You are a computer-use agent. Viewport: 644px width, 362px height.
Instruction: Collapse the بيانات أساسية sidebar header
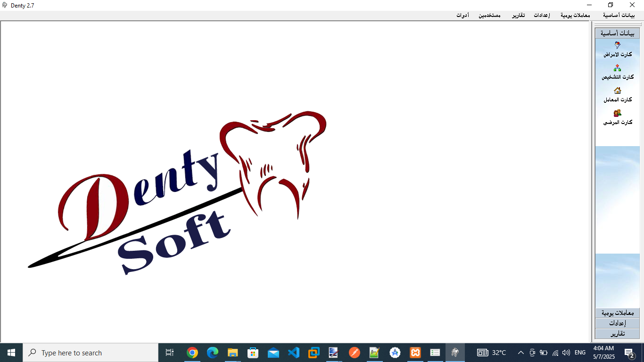tap(617, 33)
